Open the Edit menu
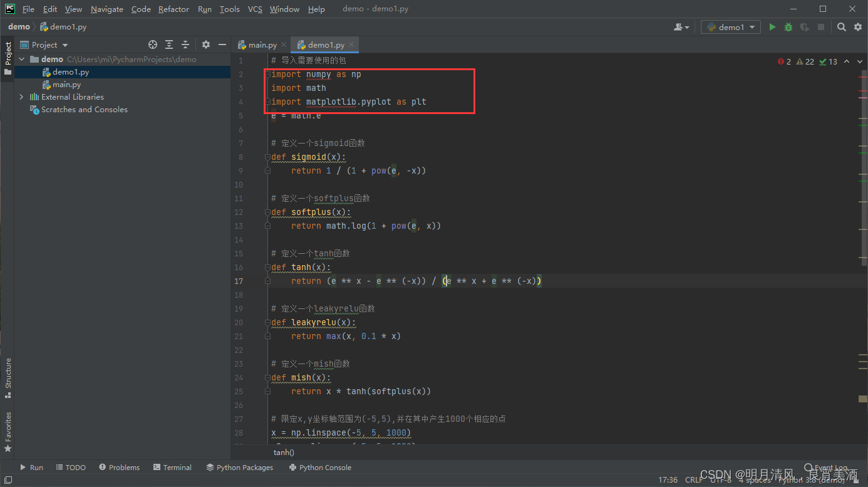 tap(50, 9)
